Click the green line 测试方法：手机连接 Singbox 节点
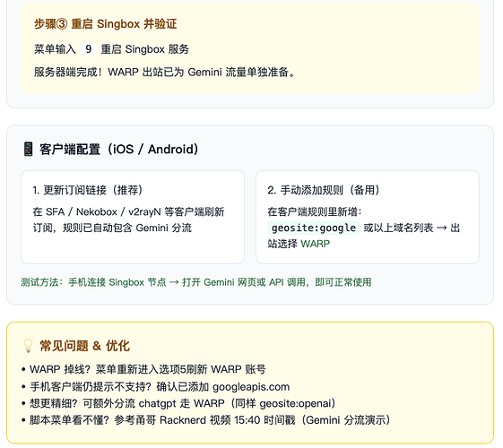Image resolution: width=503 pixels, height=448 pixels. click(x=196, y=282)
